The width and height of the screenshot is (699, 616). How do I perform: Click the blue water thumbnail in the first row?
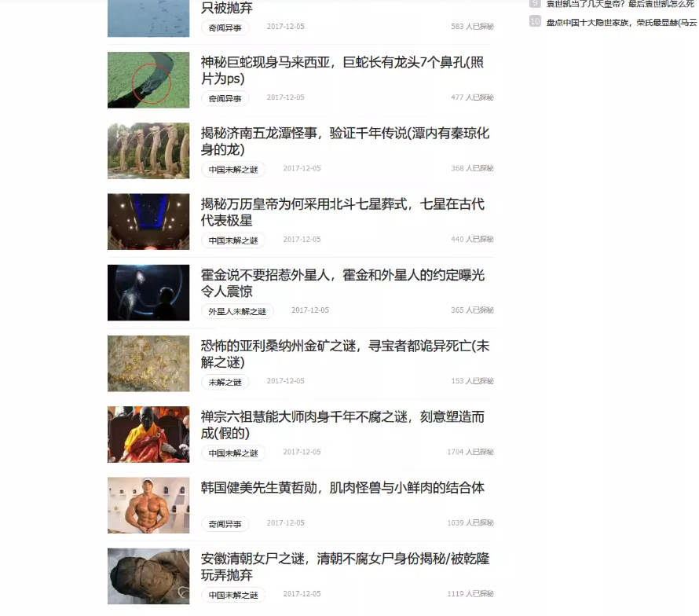[x=148, y=18]
